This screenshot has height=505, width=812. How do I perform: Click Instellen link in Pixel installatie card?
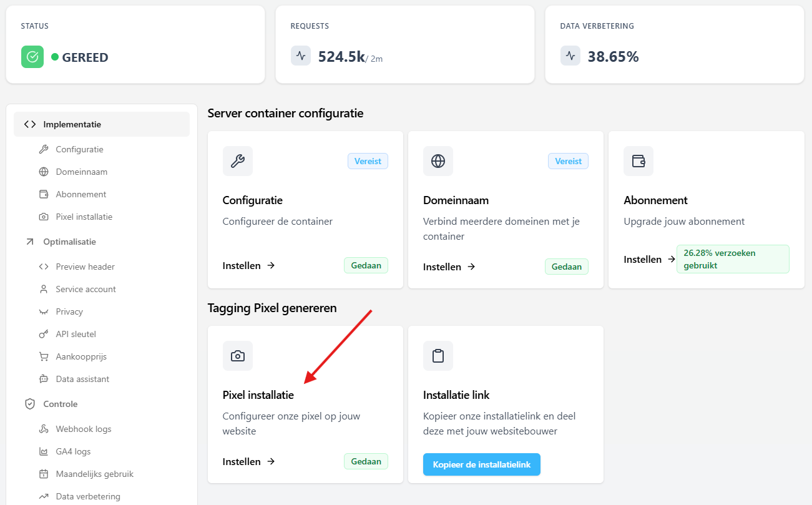[248, 461]
